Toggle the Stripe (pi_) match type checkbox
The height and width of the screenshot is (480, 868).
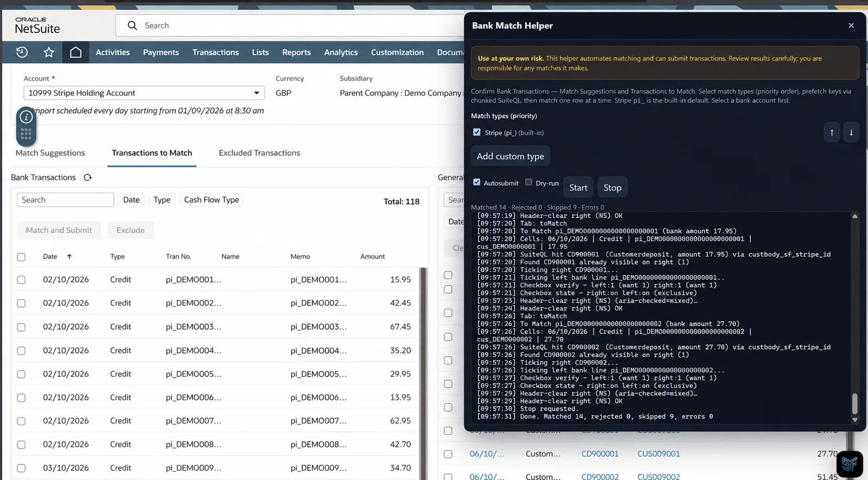click(477, 132)
